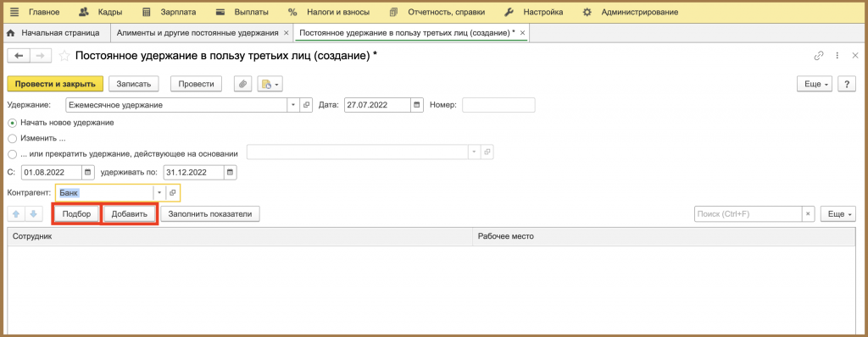Image resolution: width=868 pixels, height=337 pixels.
Task: Select the прекратить удержание radio option
Action: [x=12, y=154]
